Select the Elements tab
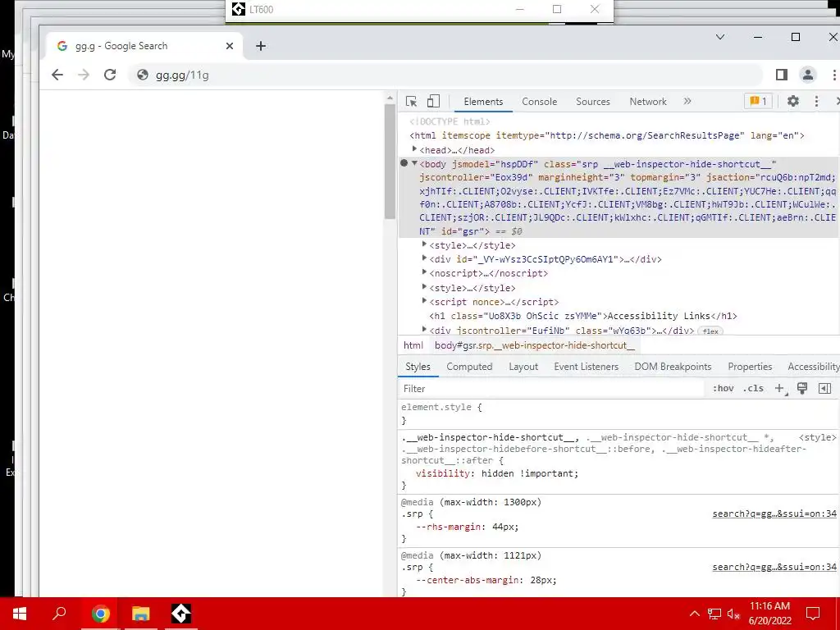 [x=483, y=101]
